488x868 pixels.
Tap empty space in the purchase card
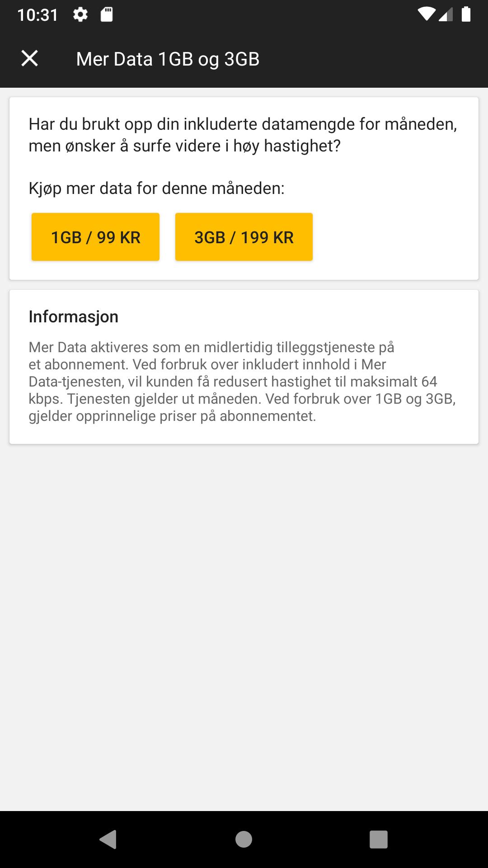(x=393, y=237)
